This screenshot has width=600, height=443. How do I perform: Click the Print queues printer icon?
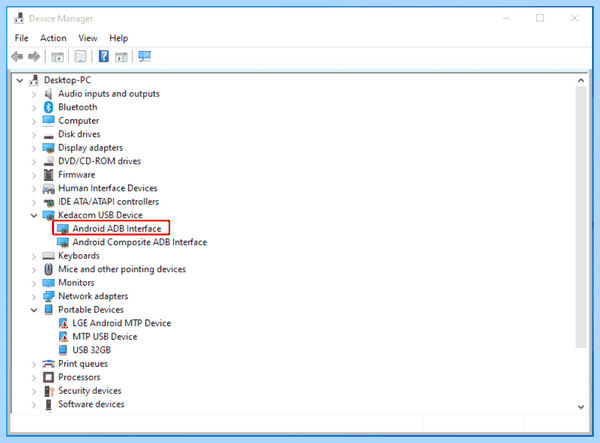(x=49, y=363)
